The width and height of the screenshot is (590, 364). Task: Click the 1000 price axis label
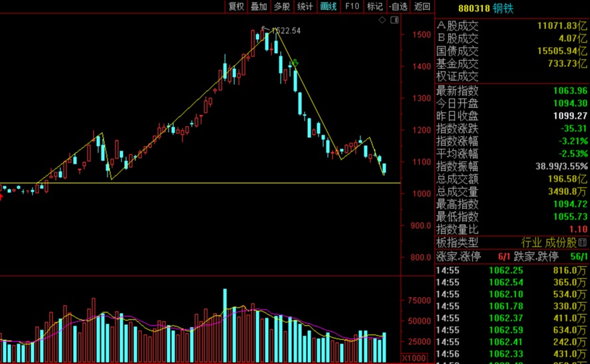pyautogui.click(x=421, y=194)
